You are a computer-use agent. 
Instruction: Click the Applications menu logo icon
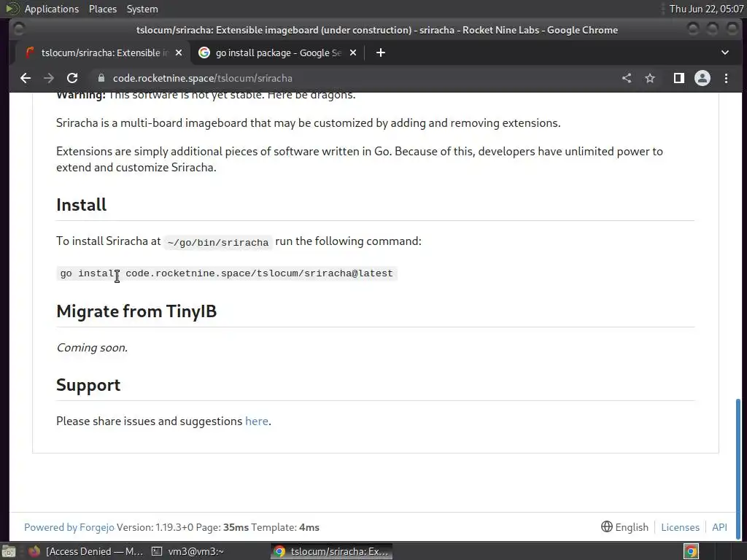[x=12, y=9]
